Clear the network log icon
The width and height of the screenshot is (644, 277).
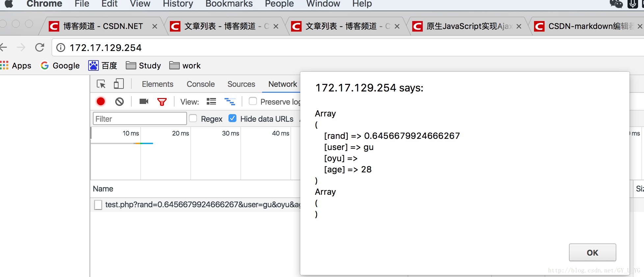120,102
